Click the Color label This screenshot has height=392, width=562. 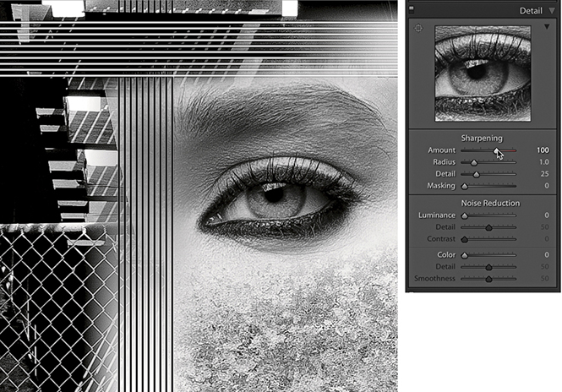446,255
